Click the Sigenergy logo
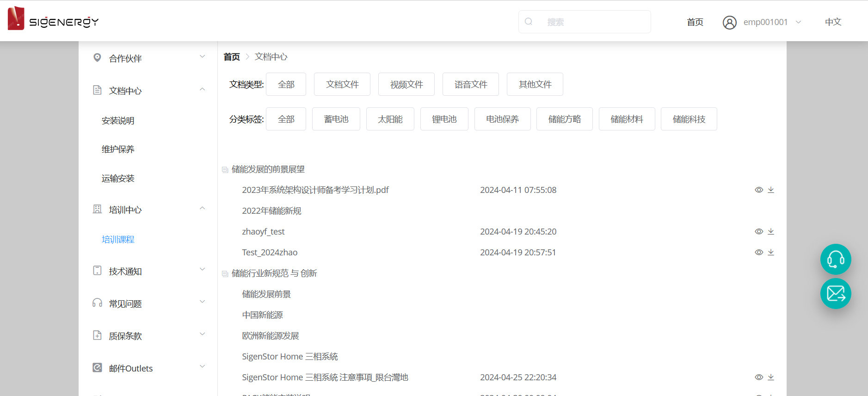868x396 pixels. click(53, 19)
